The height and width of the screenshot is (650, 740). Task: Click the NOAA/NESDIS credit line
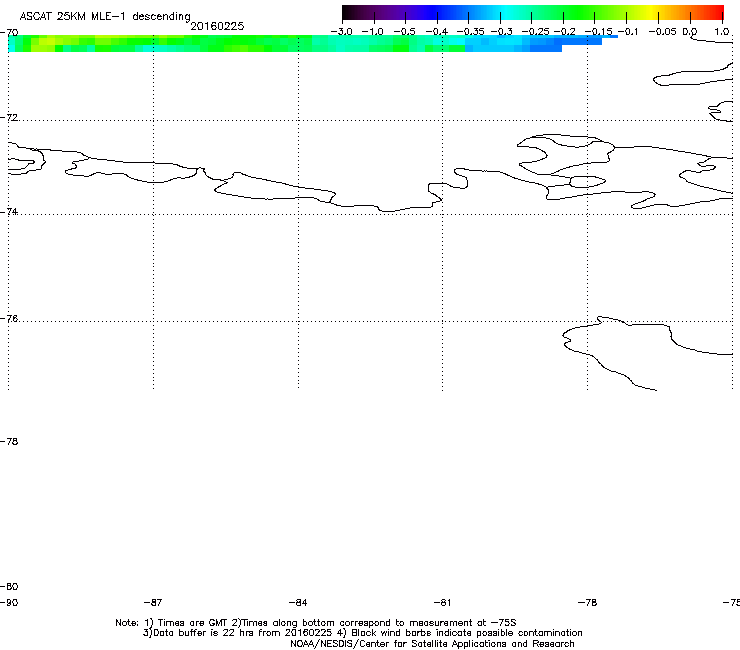[x=432, y=644]
